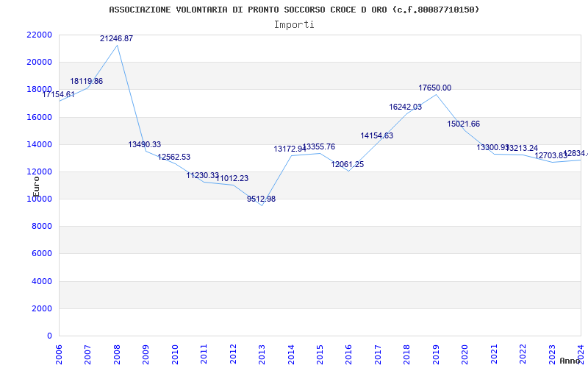The height and width of the screenshot is (368, 588).
Task: Click the 11230.33 data label
Action: [x=203, y=175]
